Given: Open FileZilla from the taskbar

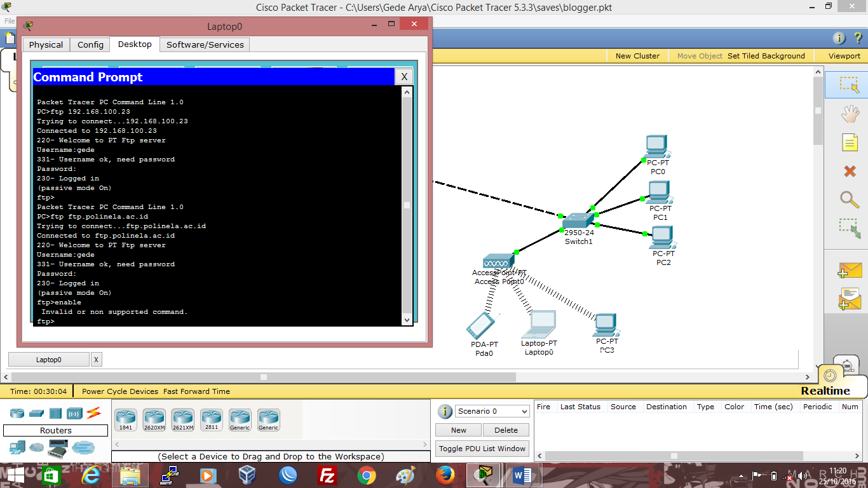Looking at the screenshot, I should click(326, 475).
